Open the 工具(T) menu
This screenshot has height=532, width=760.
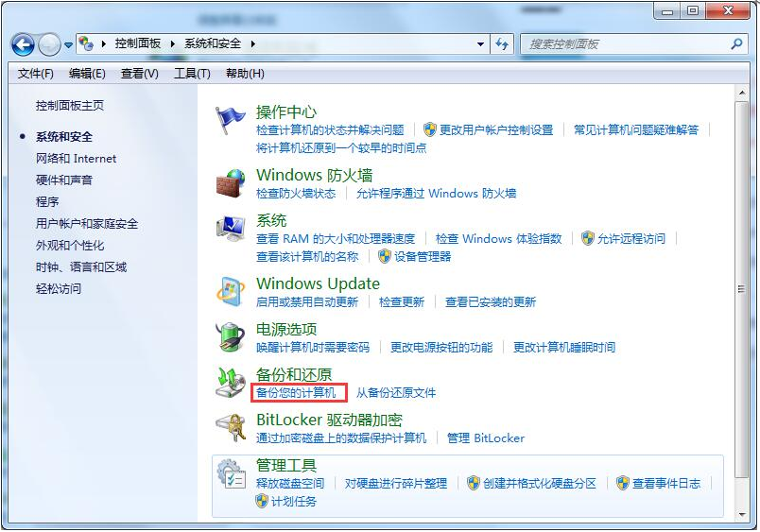pos(192,74)
